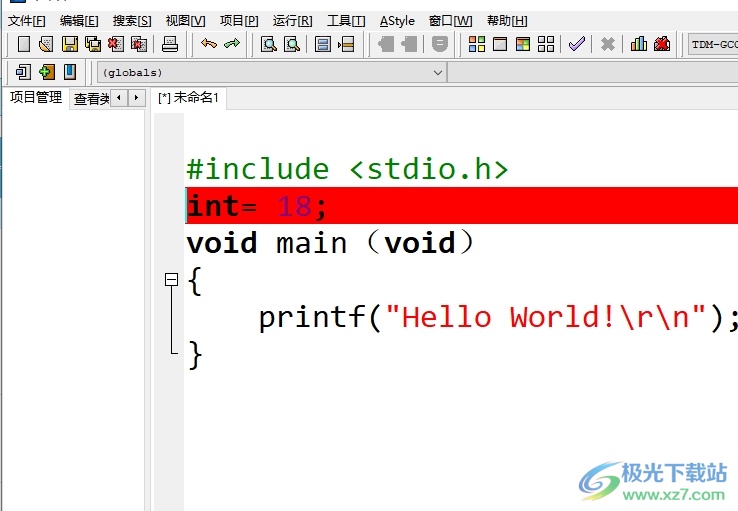Click the Close All files icon
The image size is (738, 511).
click(139, 44)
